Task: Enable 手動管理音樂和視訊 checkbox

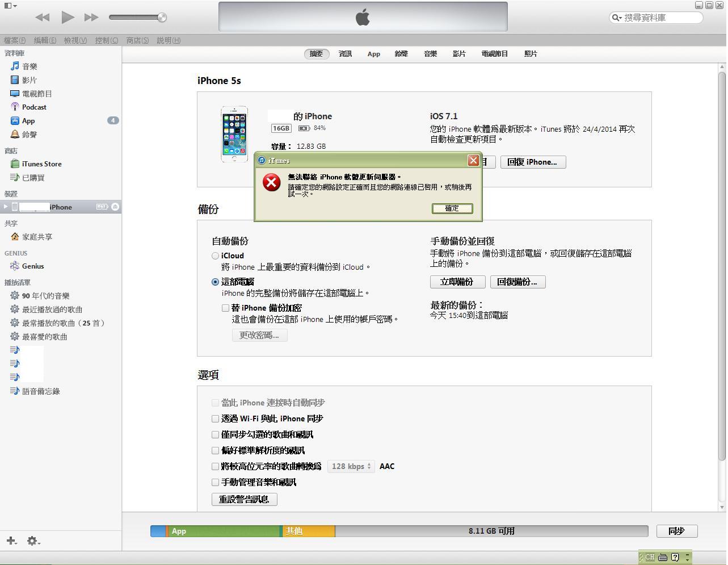Action: (215, 482)
